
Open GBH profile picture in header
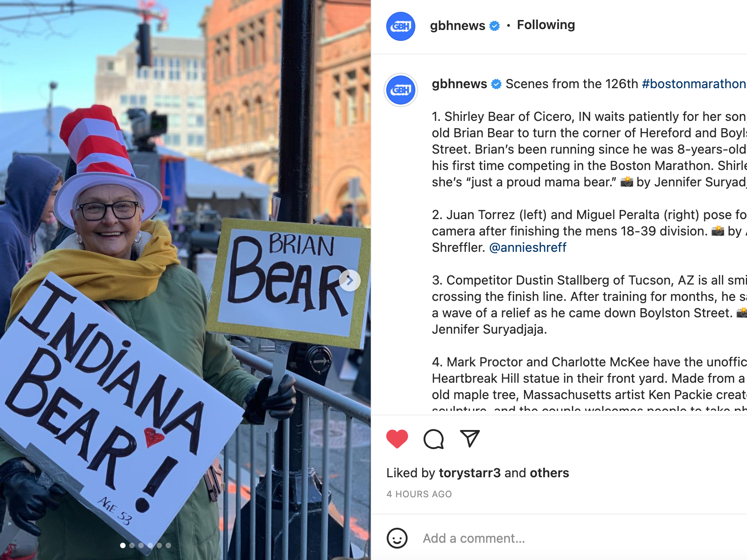point(401,26)
